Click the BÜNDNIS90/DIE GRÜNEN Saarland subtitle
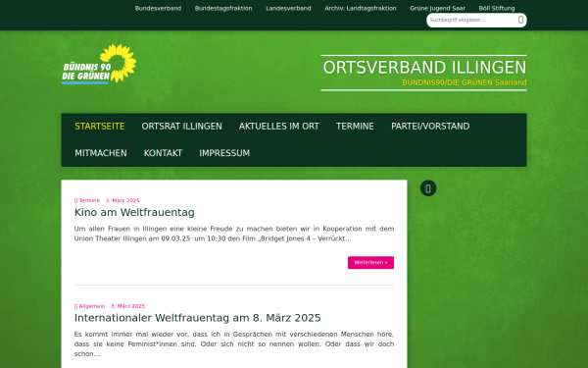 pos(465,82)
